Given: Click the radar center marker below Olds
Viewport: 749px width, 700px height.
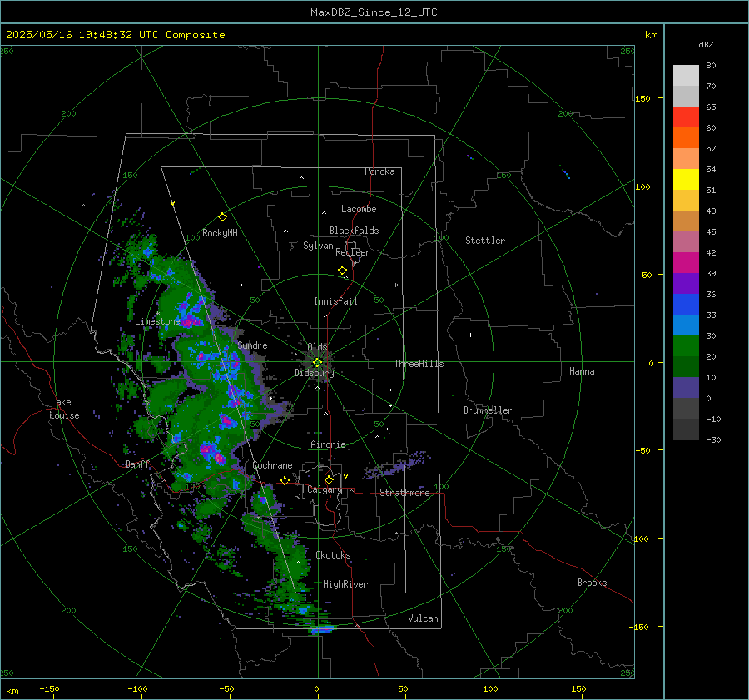Looking at the screenshot, I should [x=317, y=363].
